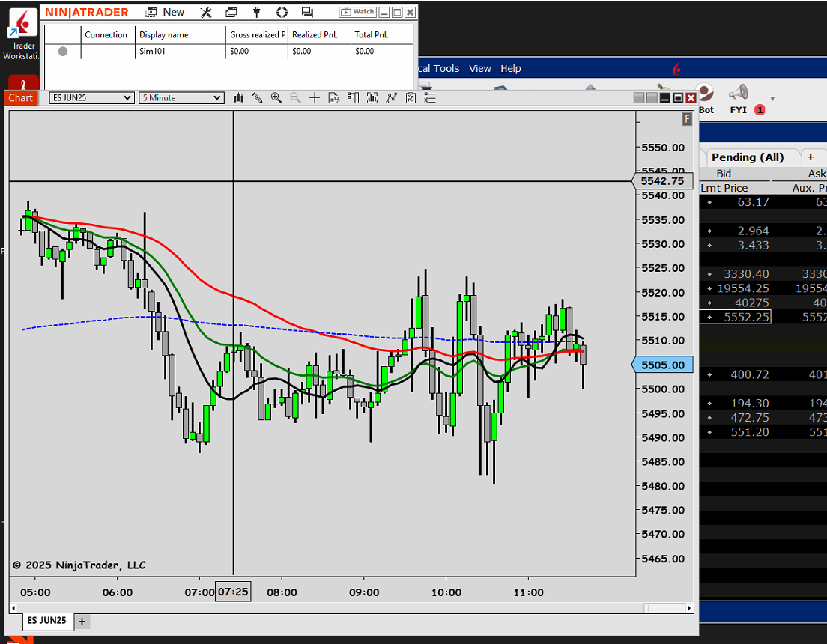The width and height of the screenshot is (827, 644).
Task: Activate the zoom in magnifier tool
Action: pyautogui.click(x=276, y=98)
